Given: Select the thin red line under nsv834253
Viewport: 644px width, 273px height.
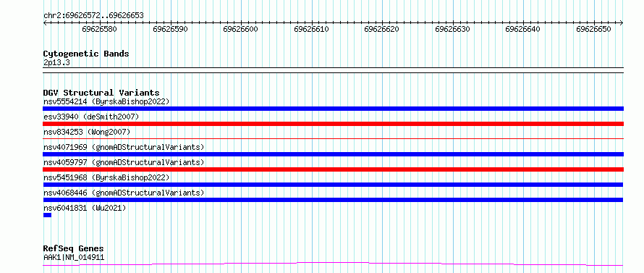Looking at the screenshot, I should tap(333, 139).
